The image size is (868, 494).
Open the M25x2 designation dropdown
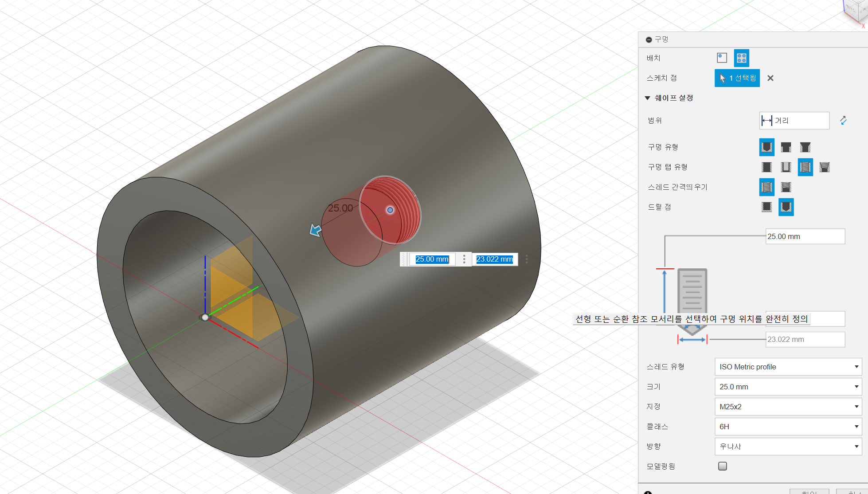click(x=788, y=407)
